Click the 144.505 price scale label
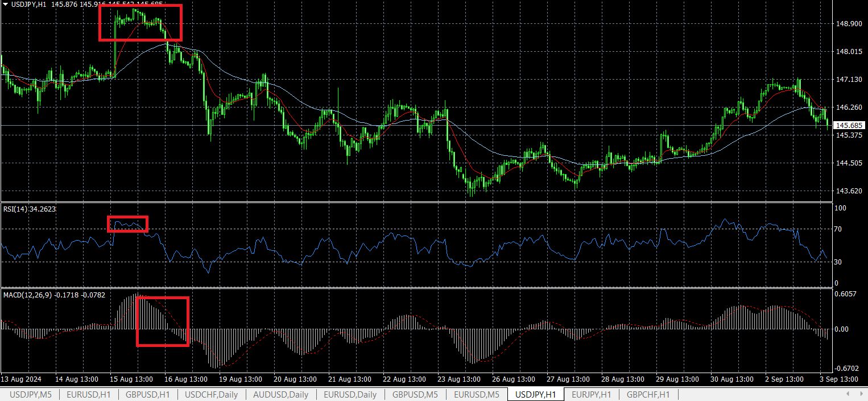 849,163
